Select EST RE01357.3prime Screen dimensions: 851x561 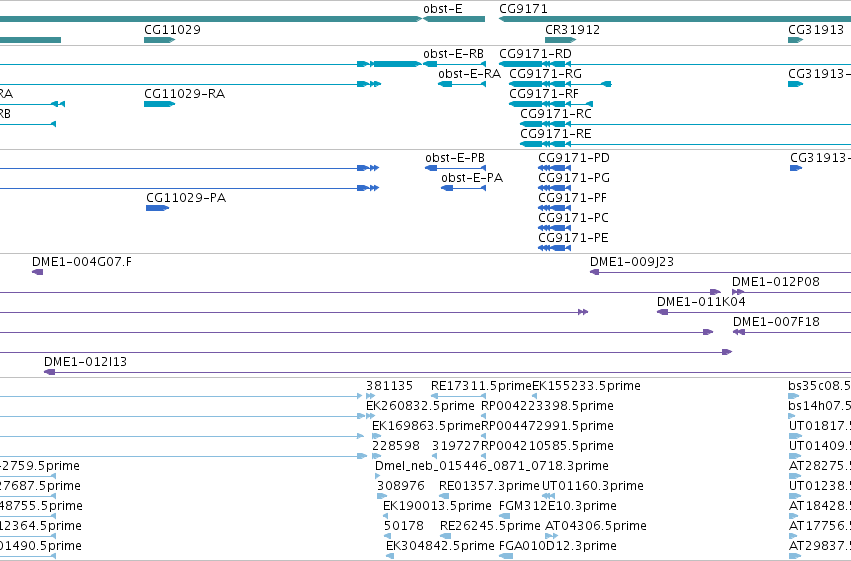(x=490, y=487)
